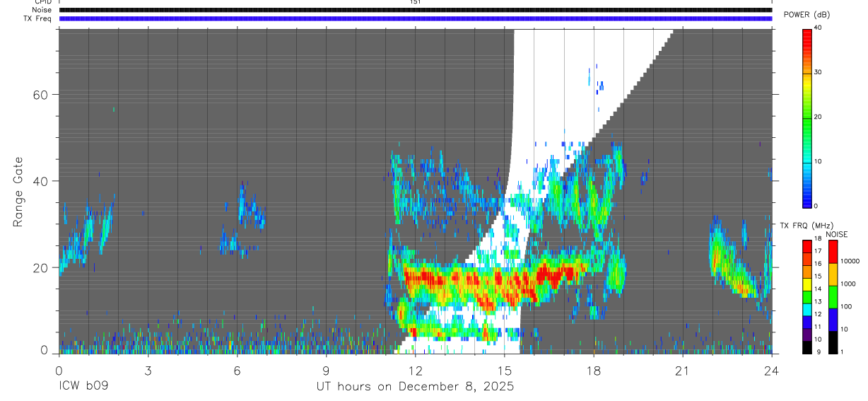Screen dimensions: 868x401
Task: Click purple segment of TX FRQ color bar
Action: 807,335
